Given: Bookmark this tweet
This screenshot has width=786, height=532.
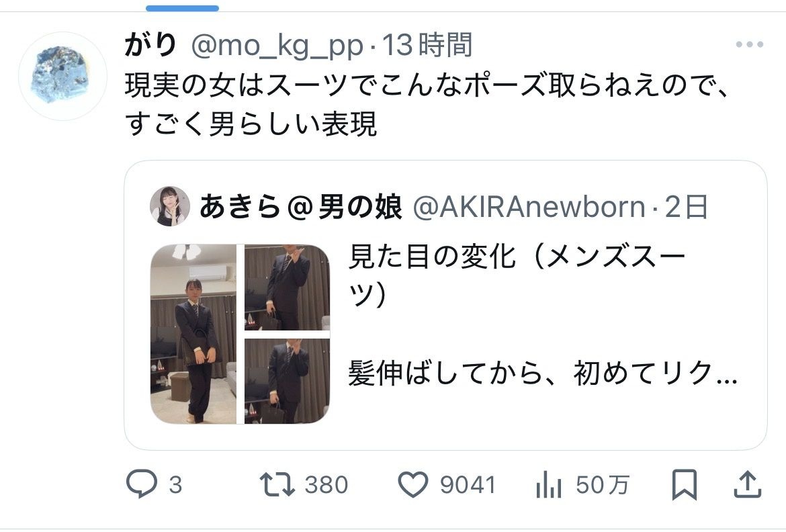Looking at the screenshot, I should pyautogui.click(x=685, y=485).
